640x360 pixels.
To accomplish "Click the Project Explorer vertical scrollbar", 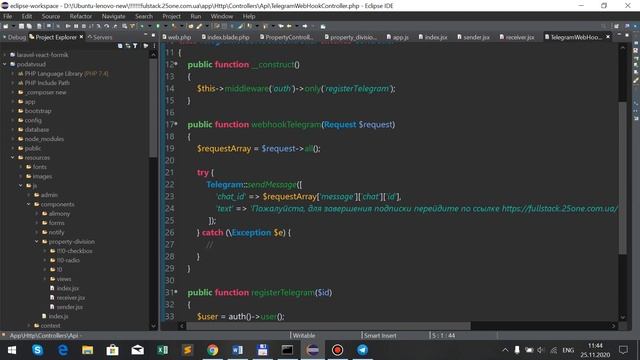I will click(x=153, y=108).
